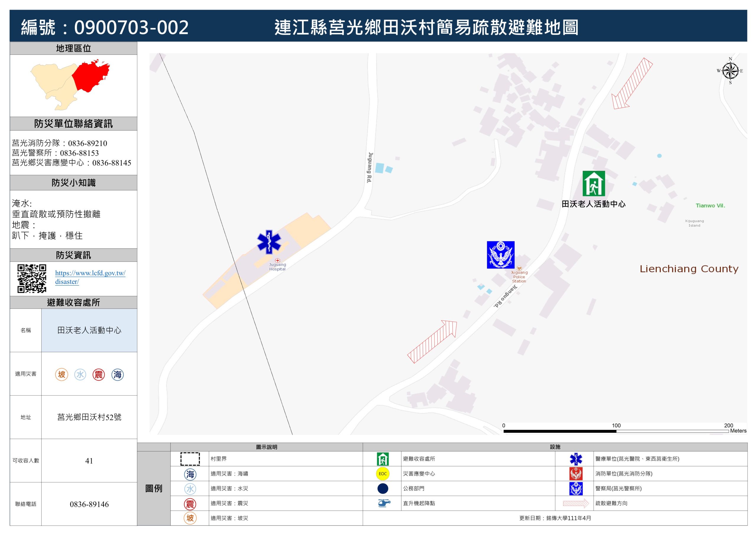
Task: Click the red region on the location minimap
Action: click(91, 77)
